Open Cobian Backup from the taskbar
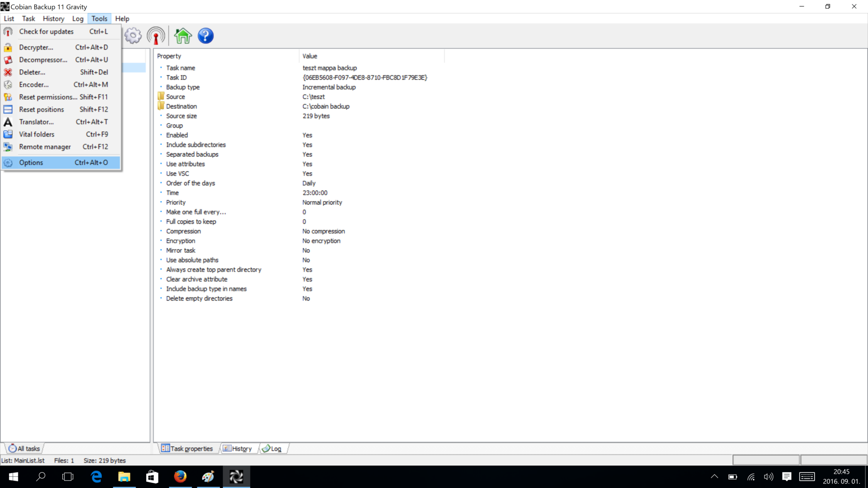 point(236,477)
